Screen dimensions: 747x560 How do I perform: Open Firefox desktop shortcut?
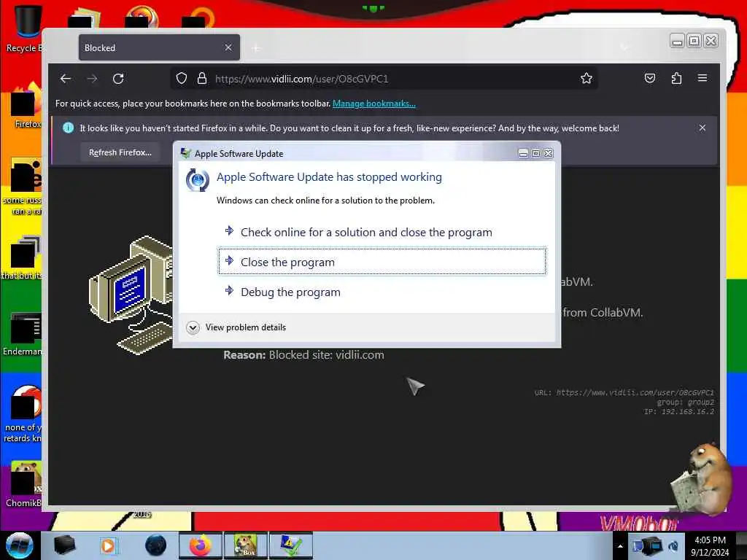tap(26, 105)
